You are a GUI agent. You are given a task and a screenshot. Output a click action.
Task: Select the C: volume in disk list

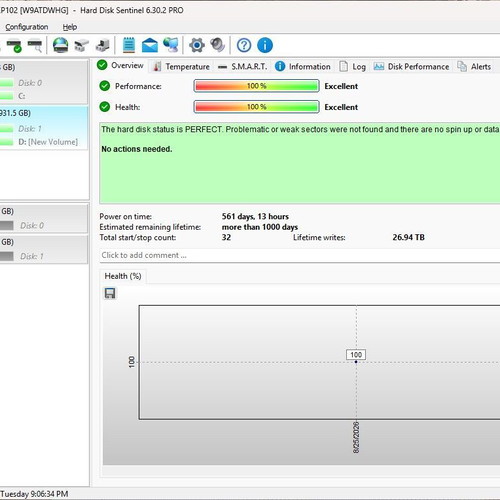[22, 96]
